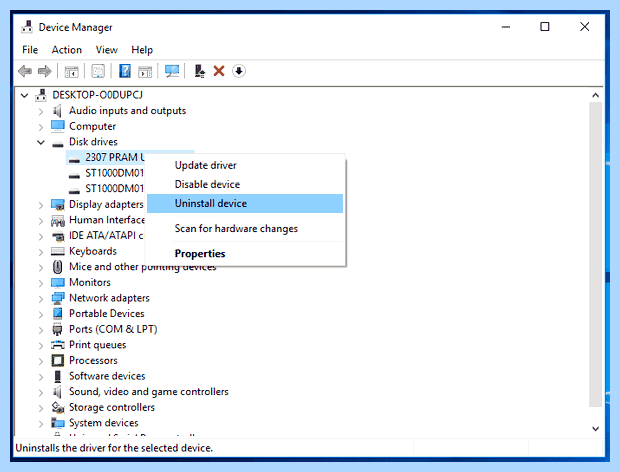The image size is (620, 472).
Task: Click the blue Help toolbar icon
Action: point(125,71)
